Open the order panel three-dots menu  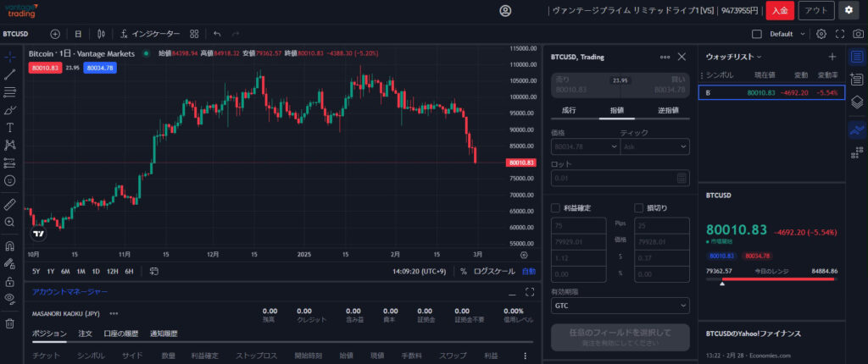(x=665, y=57)
